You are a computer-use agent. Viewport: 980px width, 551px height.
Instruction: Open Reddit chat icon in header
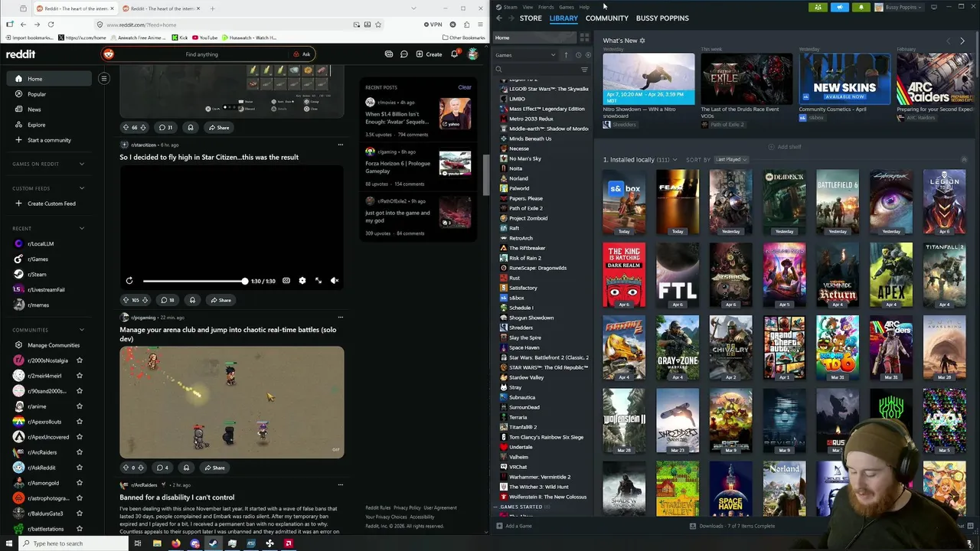(x=403, y=54)
